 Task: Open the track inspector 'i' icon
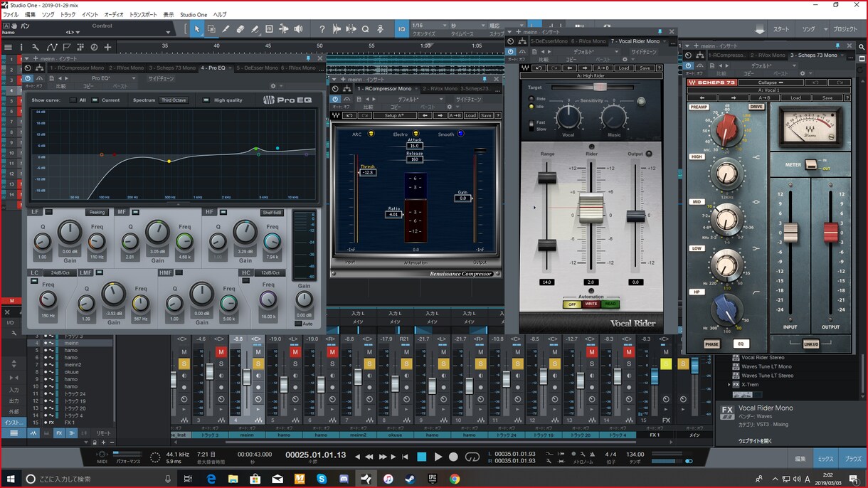21,47
